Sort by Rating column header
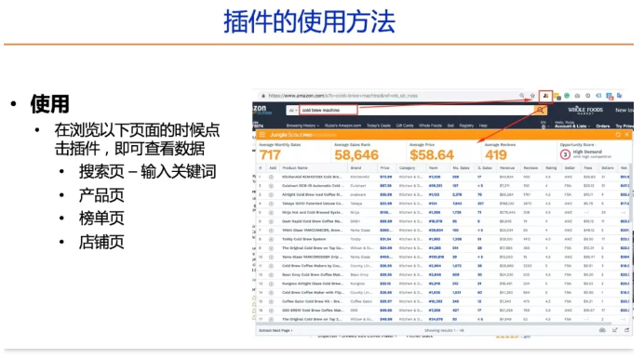 551,168
